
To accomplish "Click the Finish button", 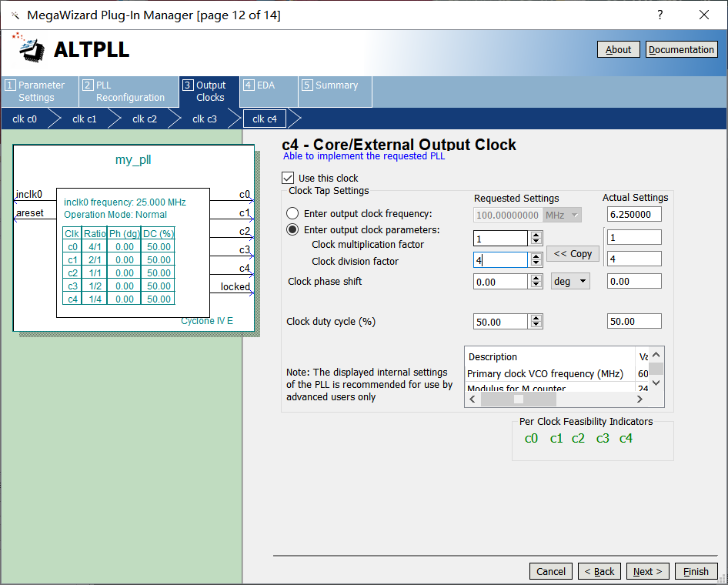I will [696, 571].
